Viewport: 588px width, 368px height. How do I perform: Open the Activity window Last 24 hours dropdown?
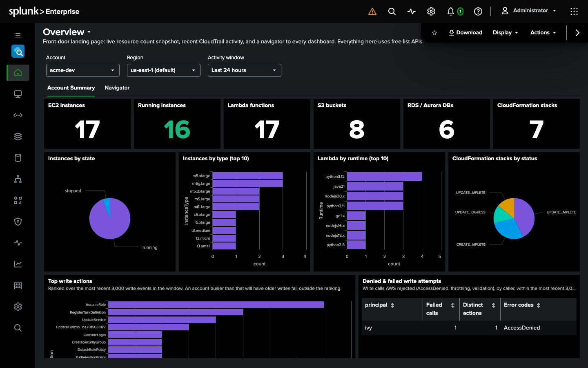coord(245,70)
